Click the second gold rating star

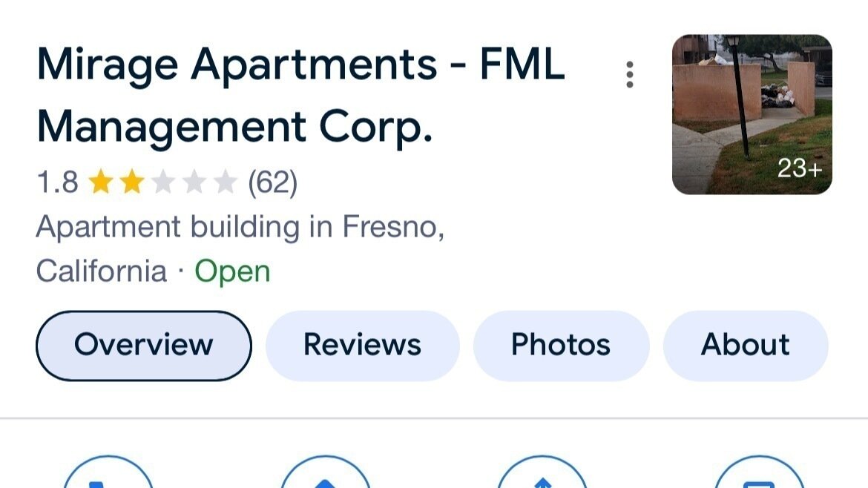131,182
